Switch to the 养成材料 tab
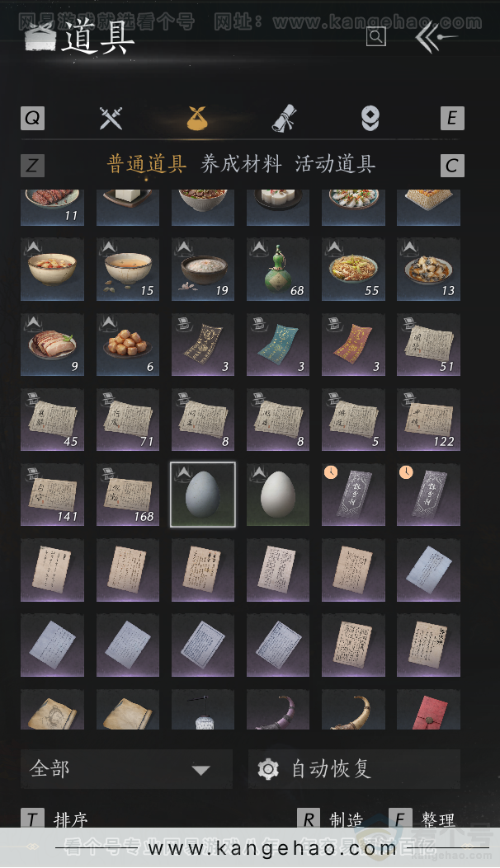The width and height of the screenshot is (500, 868). (241, 164)
